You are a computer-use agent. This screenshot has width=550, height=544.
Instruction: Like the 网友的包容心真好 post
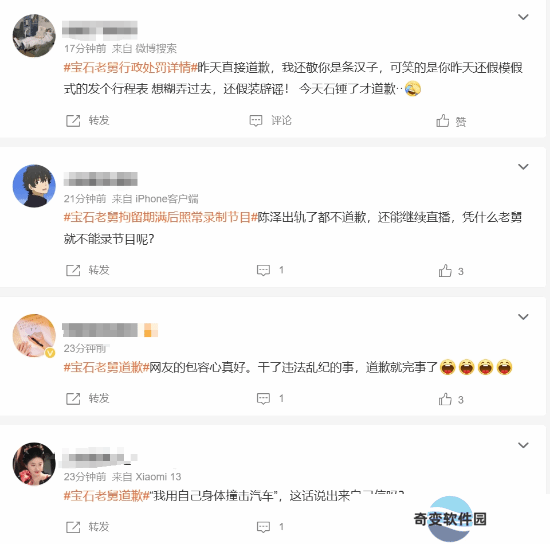coord(445,399)
